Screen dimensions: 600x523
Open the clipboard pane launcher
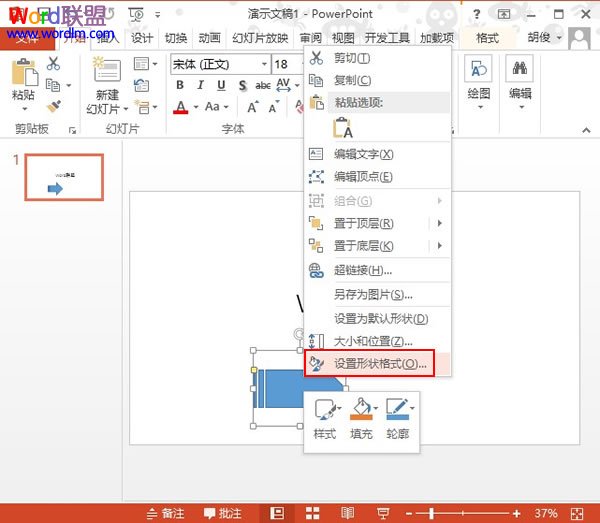tap(72, 130)
